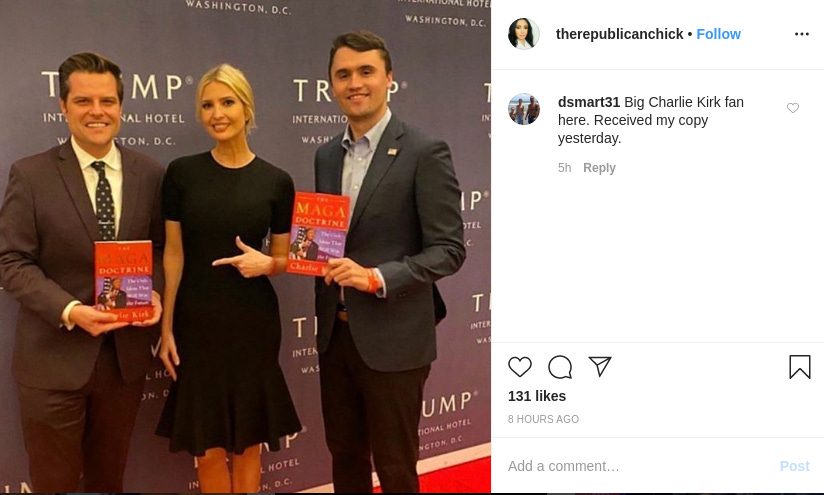Share the post with the paper plane icon
824x495 pixels.
pyautogui.click(x=600, y=366)
